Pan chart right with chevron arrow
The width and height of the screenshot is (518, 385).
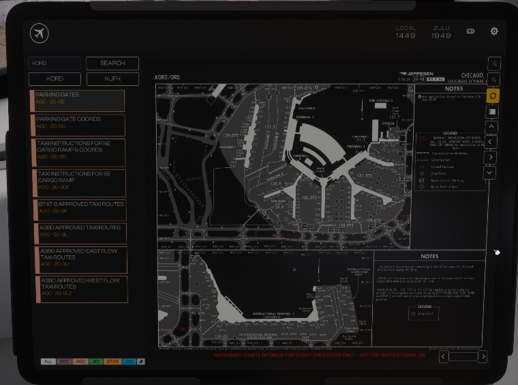tap(490, 157)
